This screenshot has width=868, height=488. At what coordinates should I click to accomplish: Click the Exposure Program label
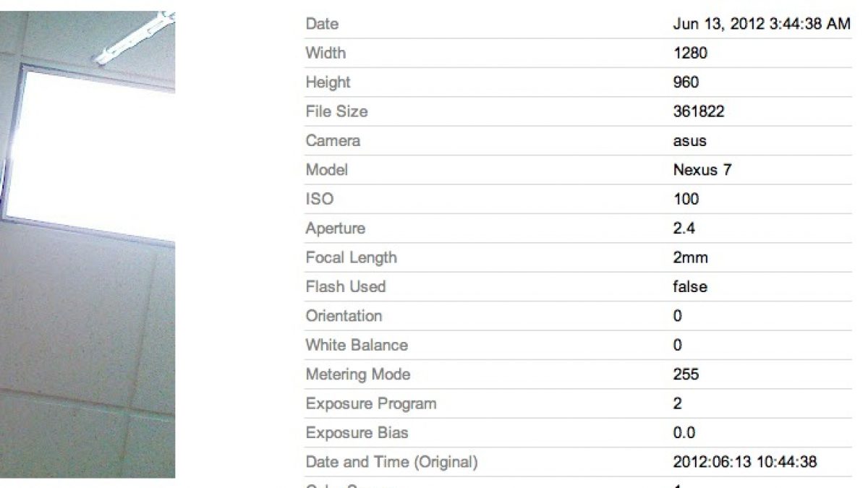371,403
